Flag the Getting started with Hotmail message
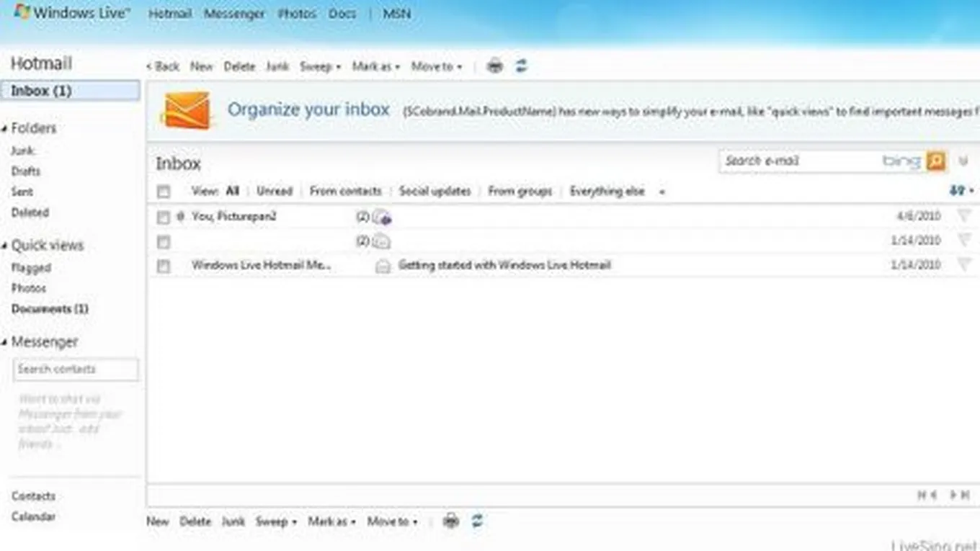This screenshot has width=980, height=551. click(963, 265)
